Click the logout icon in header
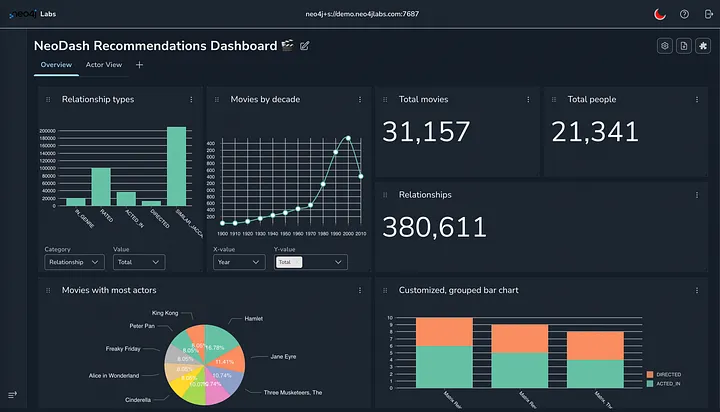 [709, 14]
